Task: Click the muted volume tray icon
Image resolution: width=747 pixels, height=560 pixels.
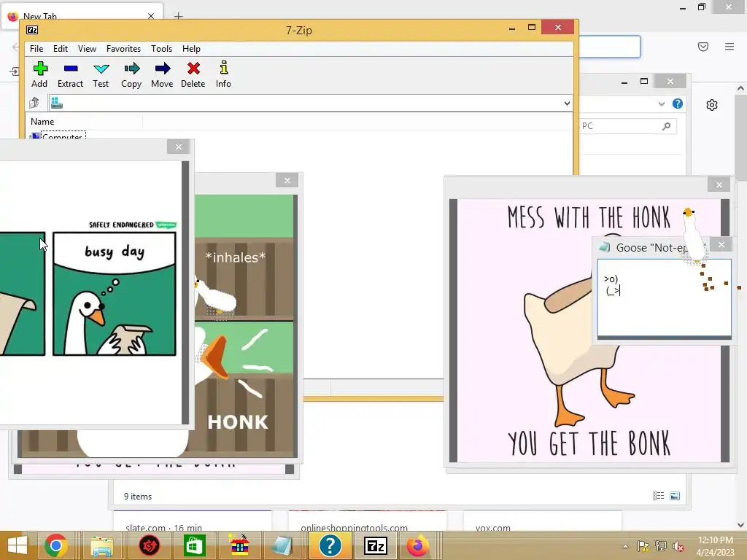Action: 678,547
